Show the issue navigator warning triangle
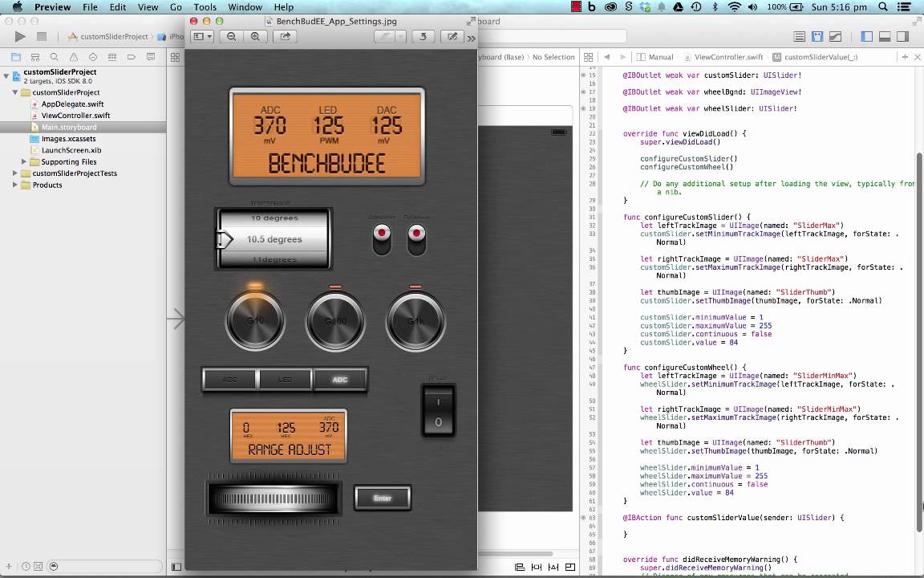This screenshot has width=924, height=578. [x=74, y=57]
